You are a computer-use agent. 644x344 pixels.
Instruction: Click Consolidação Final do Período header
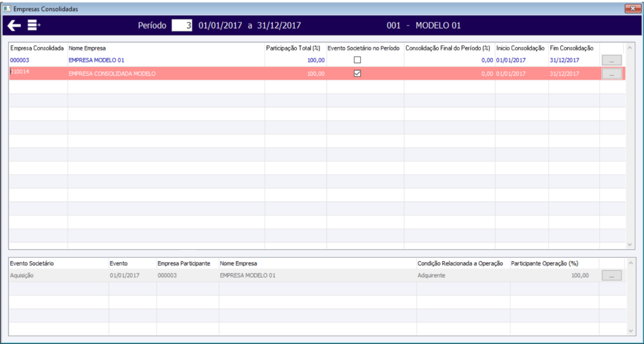[447, 48]
